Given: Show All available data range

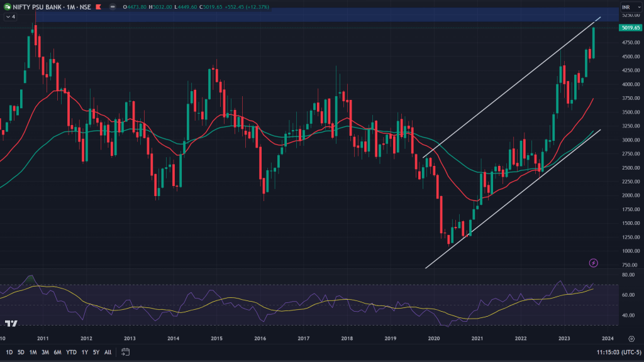Looking at the screenshot, I should [108, 352].
